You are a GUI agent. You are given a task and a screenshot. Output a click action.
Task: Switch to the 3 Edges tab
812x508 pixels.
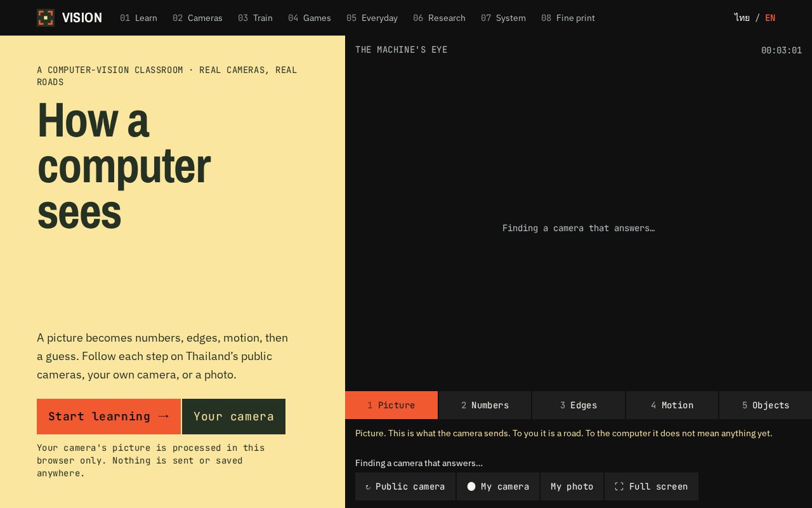coord(579,405)
